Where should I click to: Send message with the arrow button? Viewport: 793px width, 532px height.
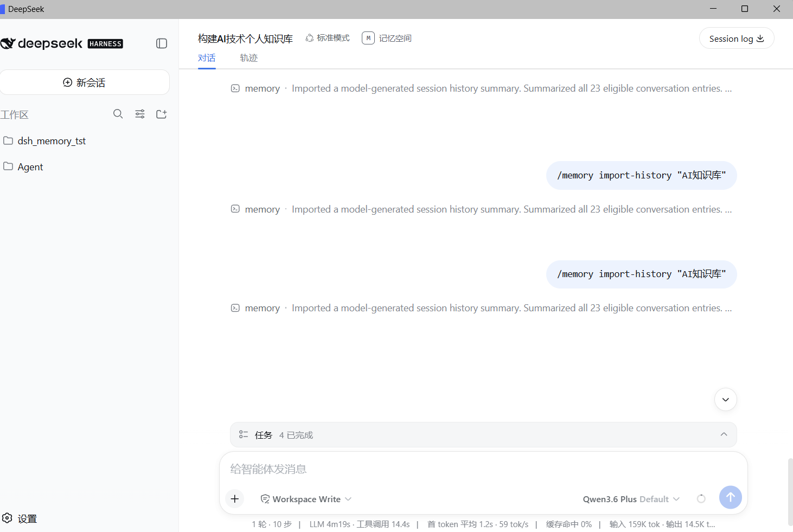pyautogui.click(x=731, y=497)
